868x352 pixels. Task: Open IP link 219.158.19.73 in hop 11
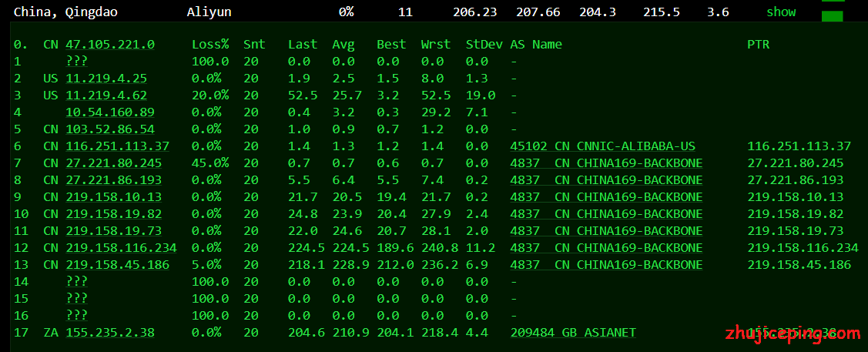coord(113,231)
